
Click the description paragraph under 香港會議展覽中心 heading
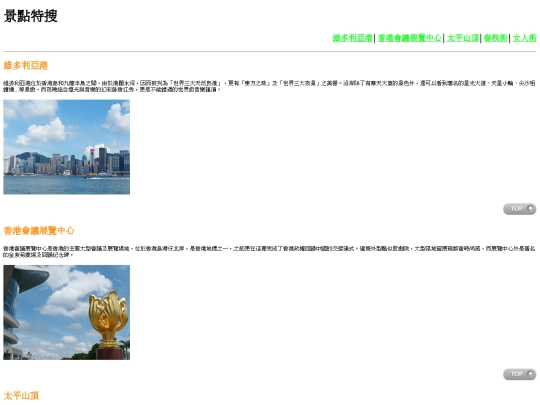[x=269, y=252]
